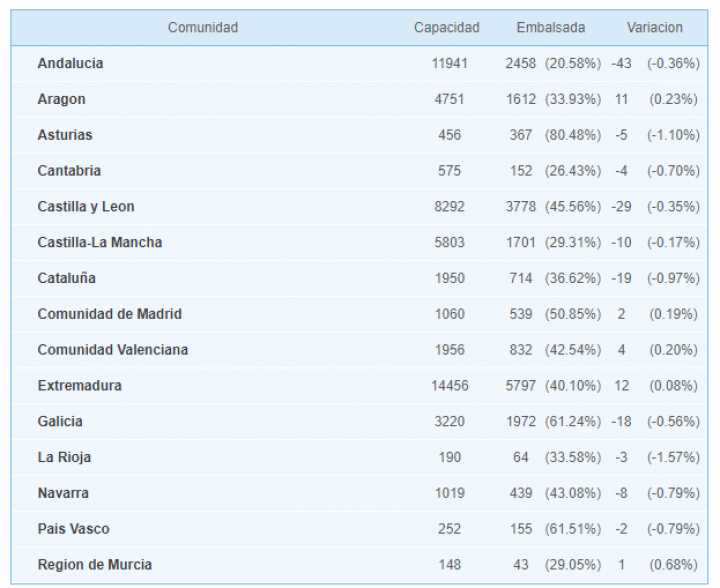This screenshot has width=720, height=588.
Task: Select Comunidad Valenciana
Action: coord(112,350)
